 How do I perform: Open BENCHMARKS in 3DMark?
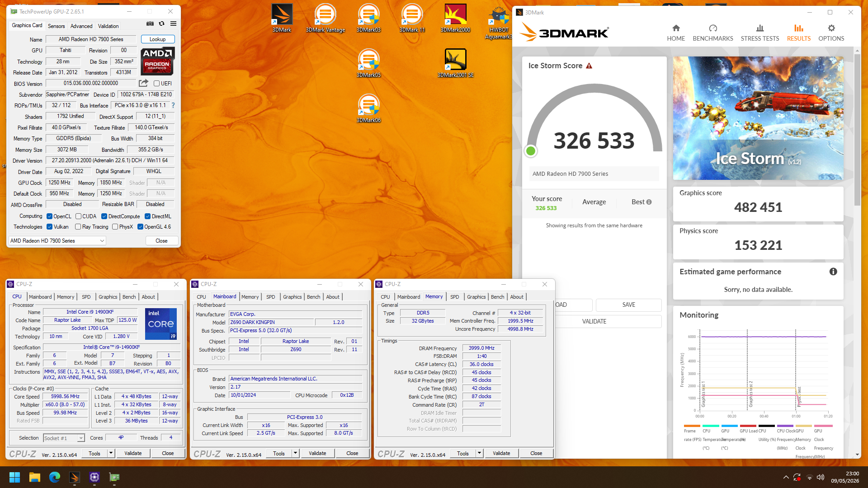click(713, 33)
